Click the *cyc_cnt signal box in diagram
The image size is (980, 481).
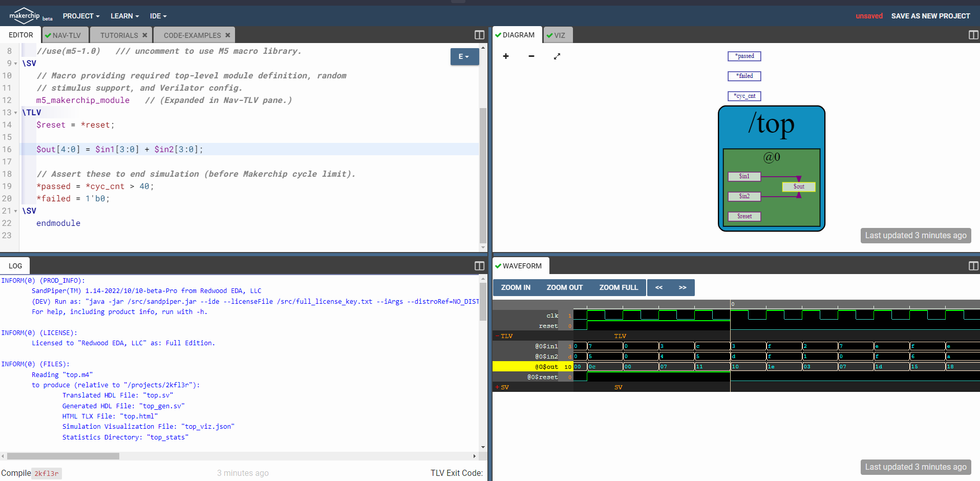coord(744,96)
